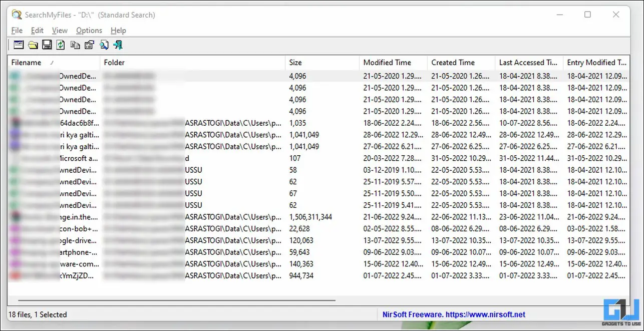Viewport: 644px width, 331px height.
Task: Click folder cell ending in 'd'
Action: click(192, 158)
